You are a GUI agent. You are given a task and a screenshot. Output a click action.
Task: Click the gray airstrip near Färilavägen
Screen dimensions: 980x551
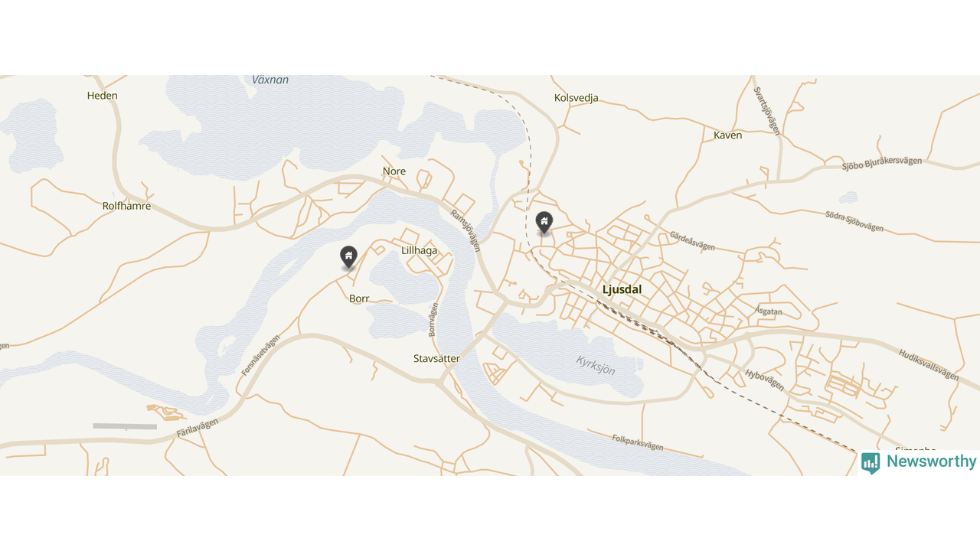tap(125, 426)
